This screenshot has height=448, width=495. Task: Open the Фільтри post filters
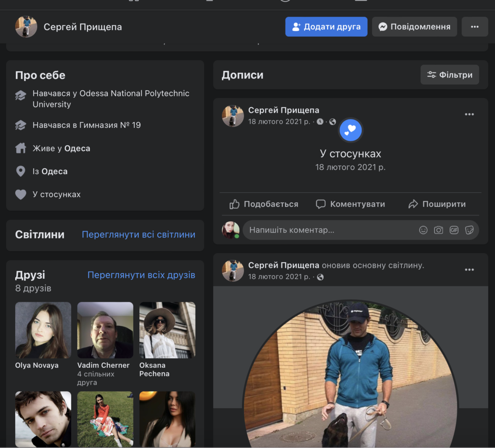coord(450,75)
